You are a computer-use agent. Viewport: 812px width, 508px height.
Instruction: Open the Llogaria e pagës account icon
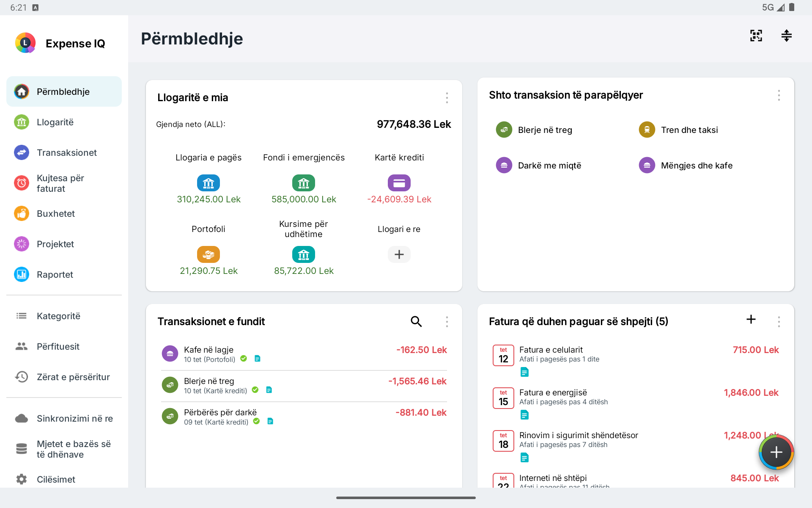pos(208,183)
